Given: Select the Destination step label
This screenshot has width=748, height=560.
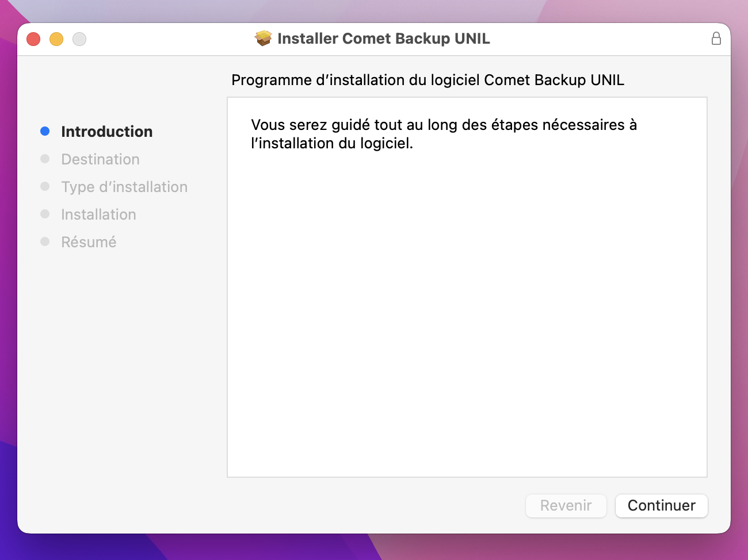Looking at the screenshot, I should (x=100, y=159).
